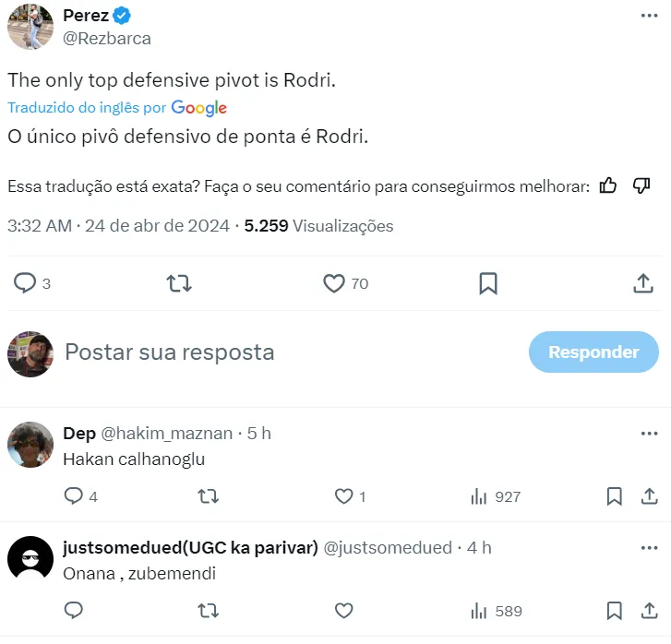671x644 pixels.
Task: Retweet the main Perez tweet
Action: (x=179, y=283)
